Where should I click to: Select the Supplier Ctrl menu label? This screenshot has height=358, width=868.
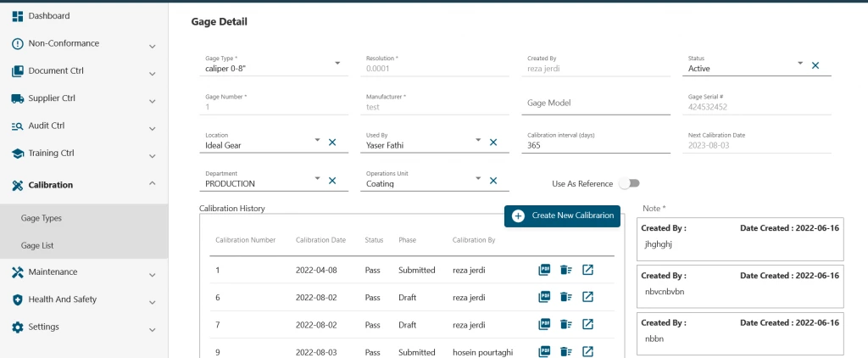pyautogui.click(x=52, y=98)
